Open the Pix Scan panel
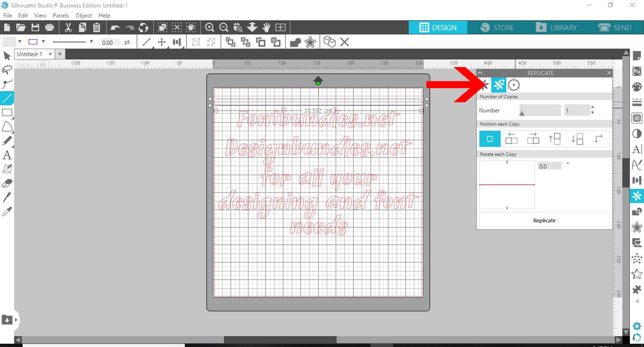 [637, 72]
